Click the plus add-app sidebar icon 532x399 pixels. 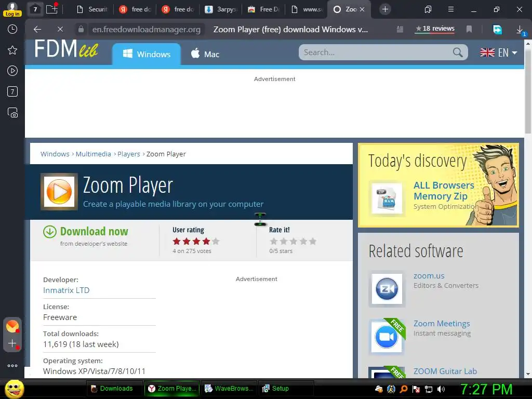tap(12, 343)
